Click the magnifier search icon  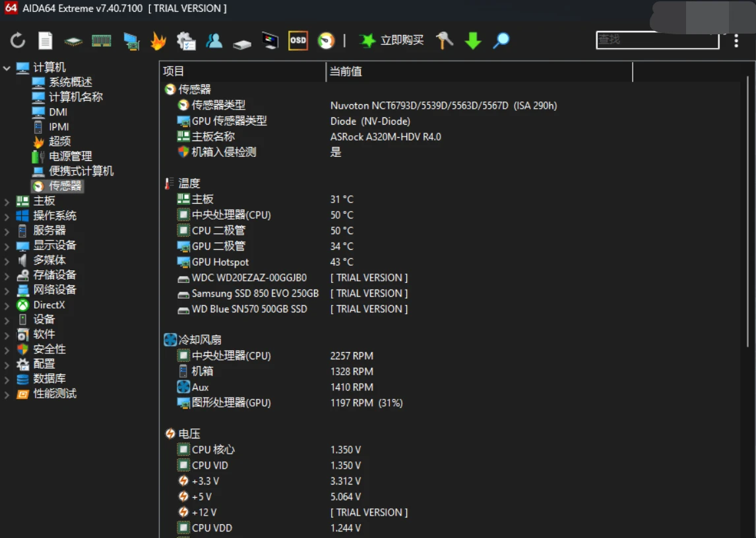(x=501, y=40)
